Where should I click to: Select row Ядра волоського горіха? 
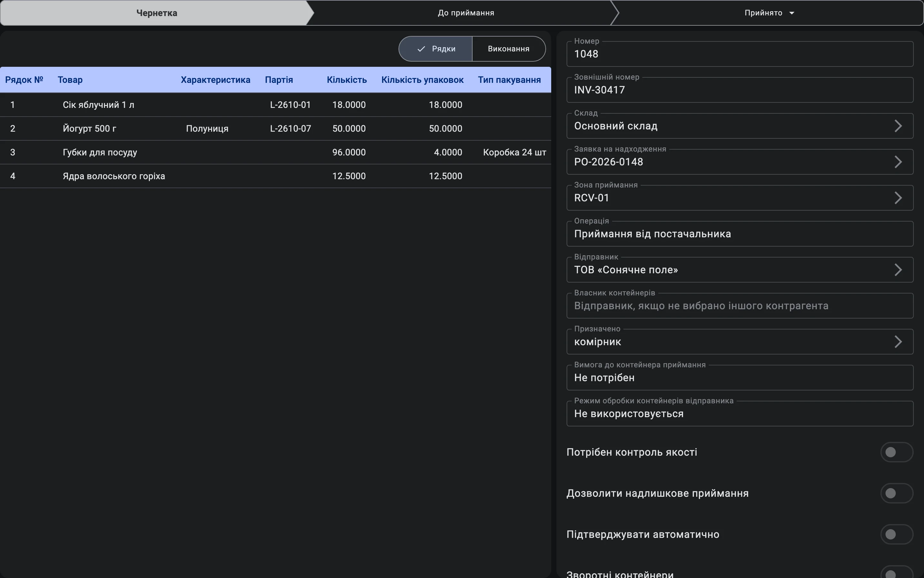click(275, 176)
